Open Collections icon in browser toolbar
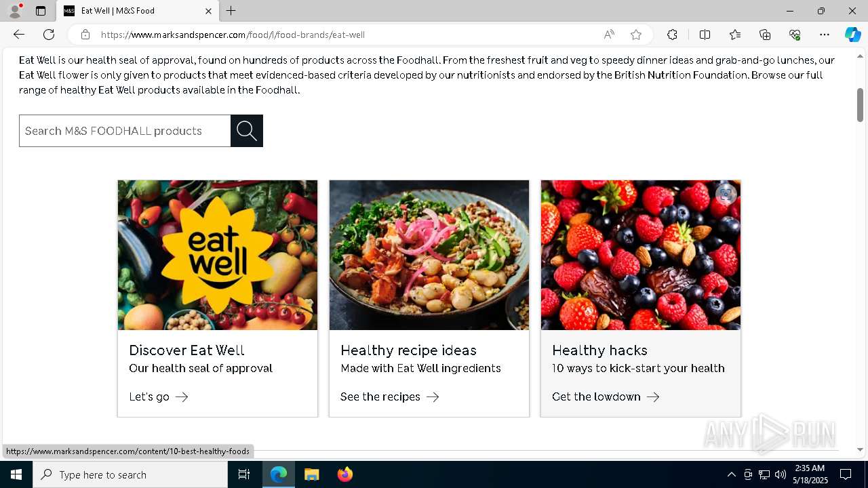The image size is (868, 488). [x=765, y=35]
